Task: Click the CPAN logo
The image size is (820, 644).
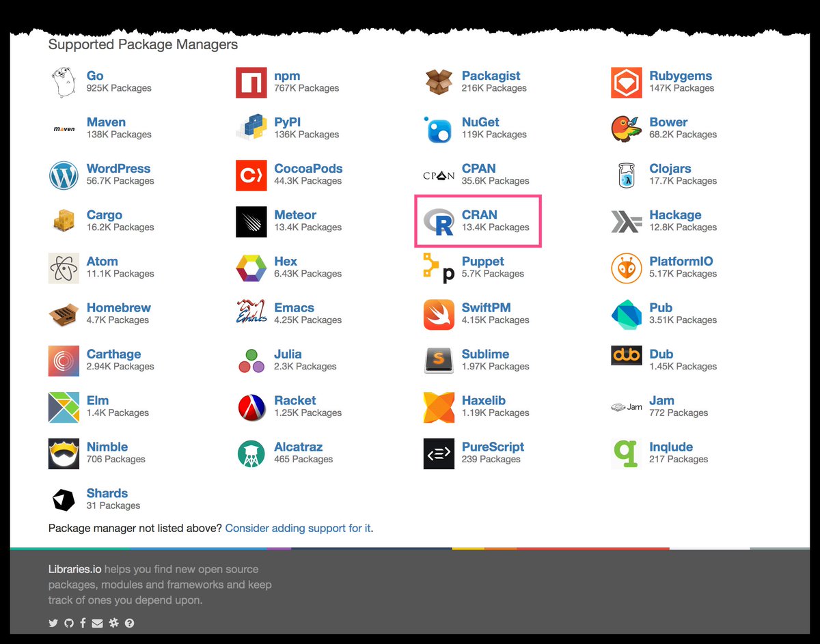Action: point(439,176)
